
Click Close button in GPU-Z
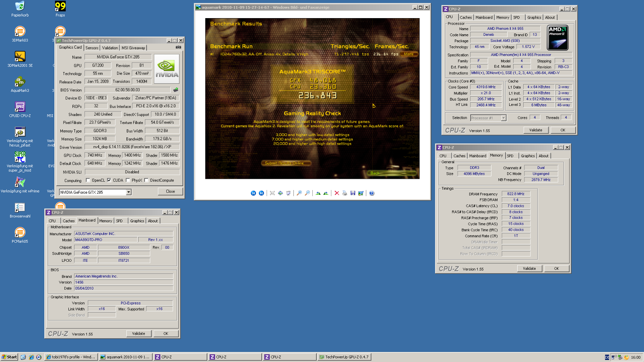tap(170, 192)
